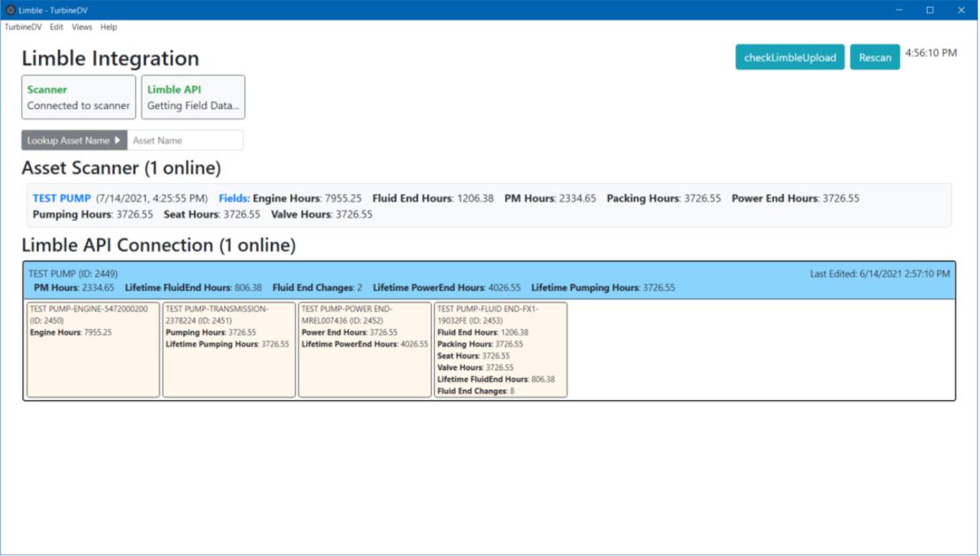Select the Limble API status card
Image resolution: width=980 pixels, height=556 pixels.
click(x=192, y=97)
